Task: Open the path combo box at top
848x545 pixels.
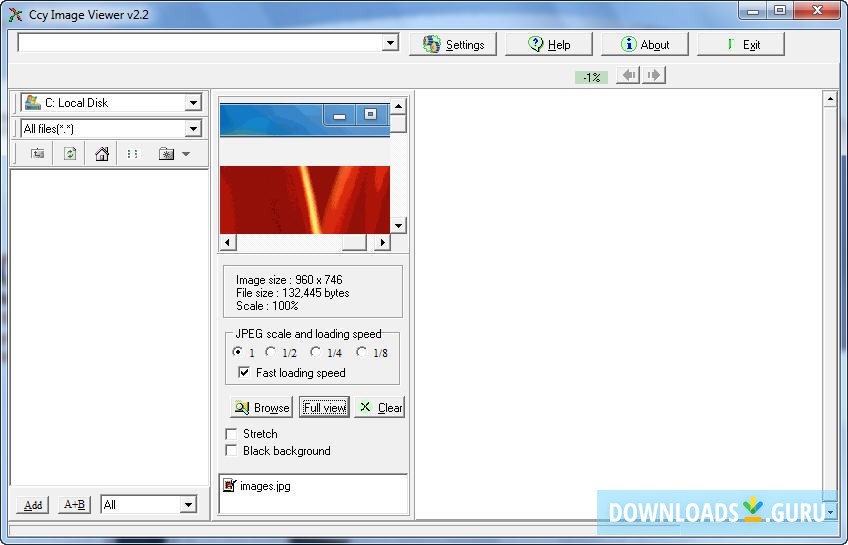Action: pos(390,43)
